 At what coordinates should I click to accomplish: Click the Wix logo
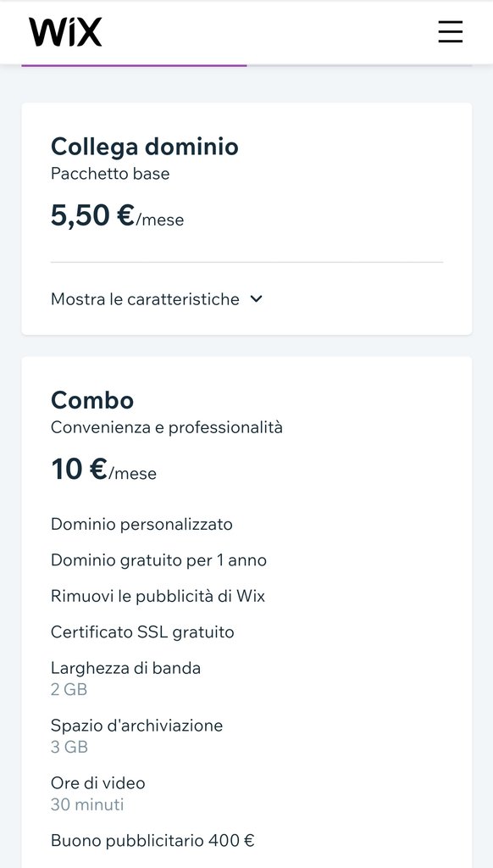tap(65, 32)
